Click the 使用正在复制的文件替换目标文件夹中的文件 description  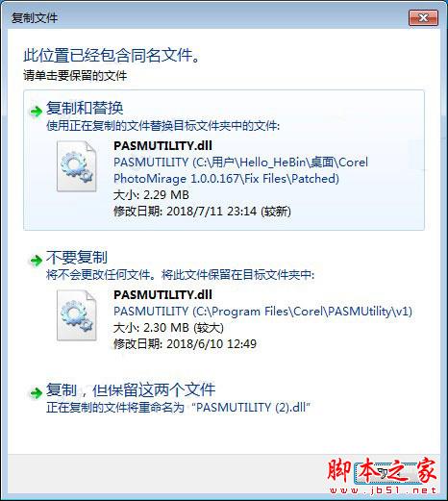click(x=163, y=126)
